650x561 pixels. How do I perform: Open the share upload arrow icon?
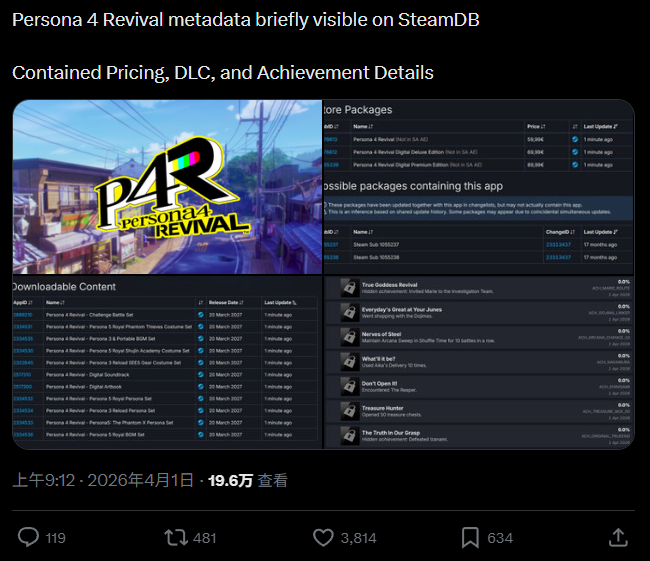pos(618,537)
